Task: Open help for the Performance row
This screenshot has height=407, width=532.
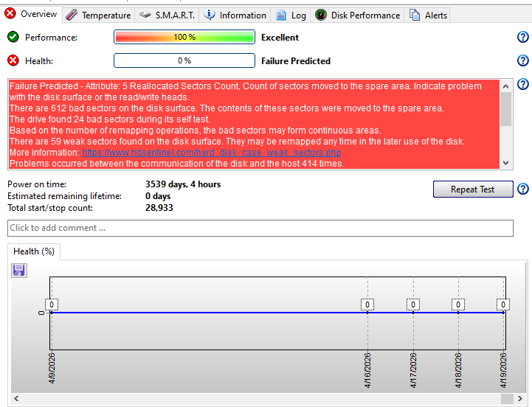Action: tap(523, 37)
